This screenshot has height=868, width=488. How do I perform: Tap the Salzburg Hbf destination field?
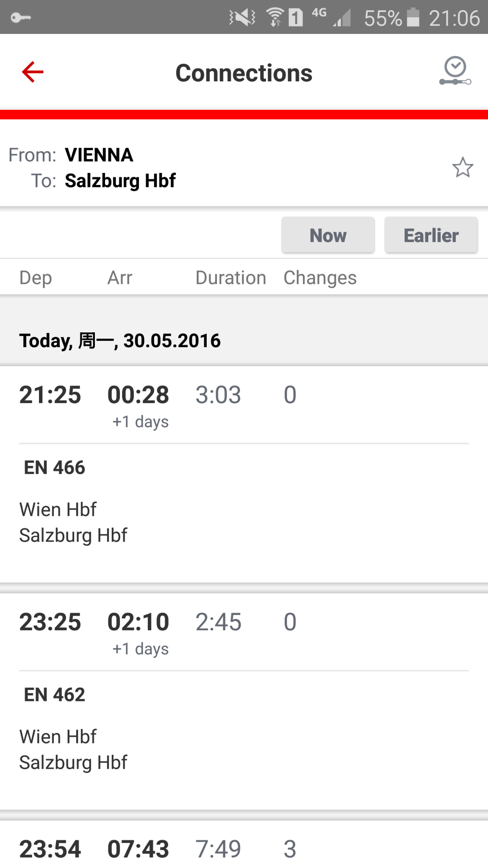click(x=120, y=181)
